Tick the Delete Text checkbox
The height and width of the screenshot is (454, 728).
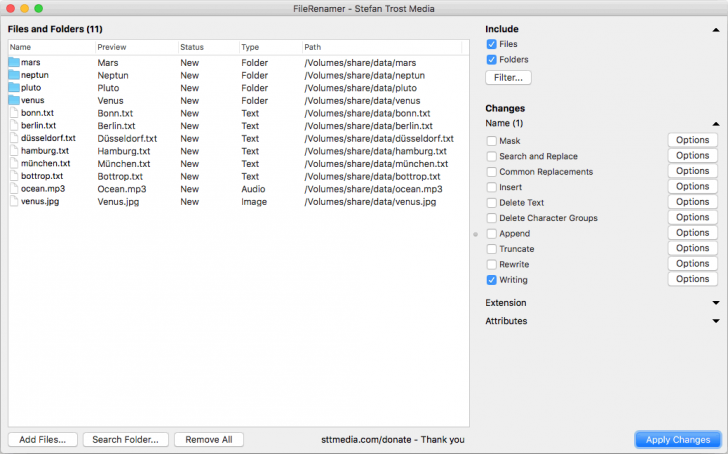click(x=491, y=202)
